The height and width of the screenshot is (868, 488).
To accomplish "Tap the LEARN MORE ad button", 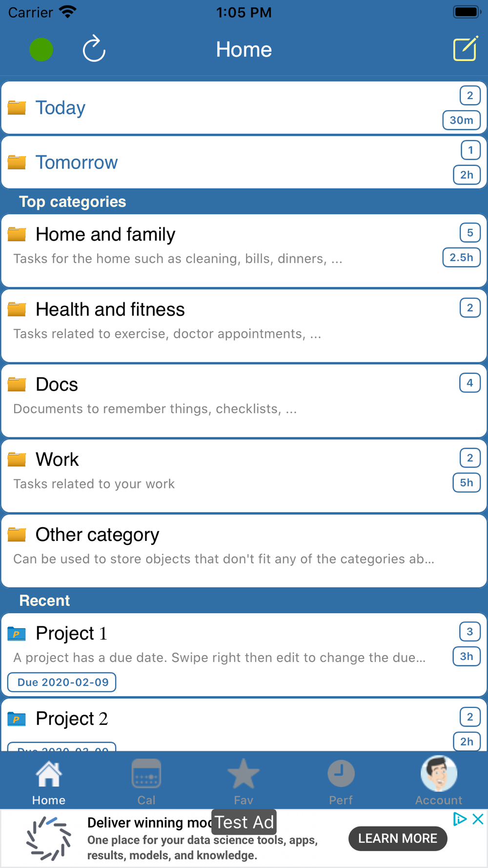I will pyautogui.click(x=398, y=838).
